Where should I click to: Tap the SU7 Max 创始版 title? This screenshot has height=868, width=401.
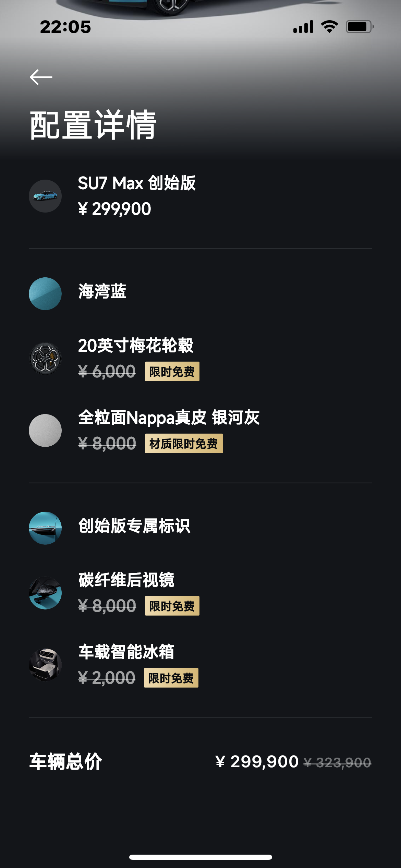[x=137, y=183]
